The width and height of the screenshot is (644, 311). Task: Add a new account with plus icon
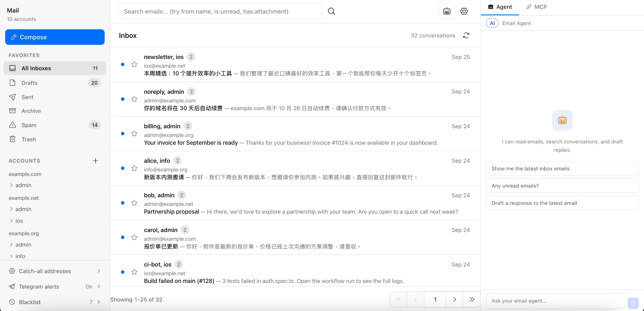tap(96, 161)
